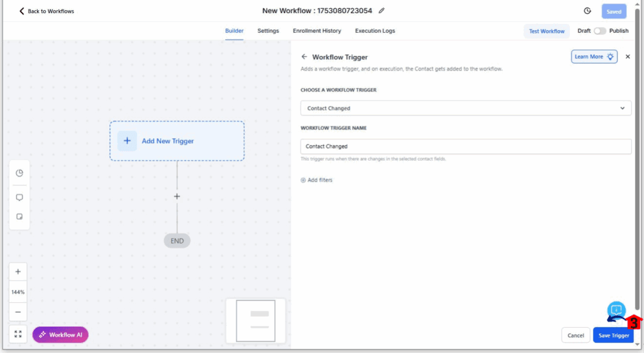The height and width of the screenshot is (353, 644).
Task: Click the Saved button
Action: pyautogui.click(x=614, y=11)
